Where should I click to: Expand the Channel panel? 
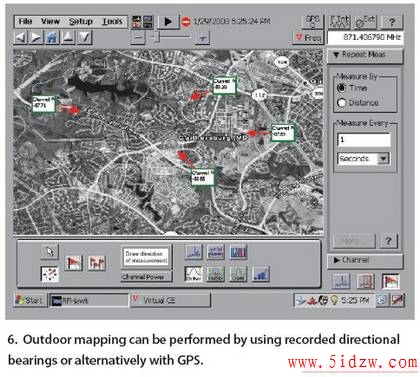click(365, 260)
